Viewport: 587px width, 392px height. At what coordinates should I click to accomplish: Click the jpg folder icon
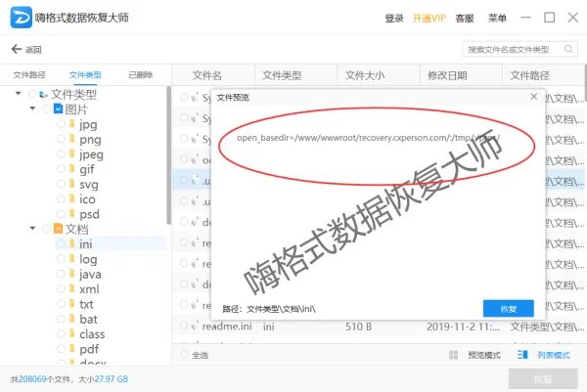(x=72, y=124)
